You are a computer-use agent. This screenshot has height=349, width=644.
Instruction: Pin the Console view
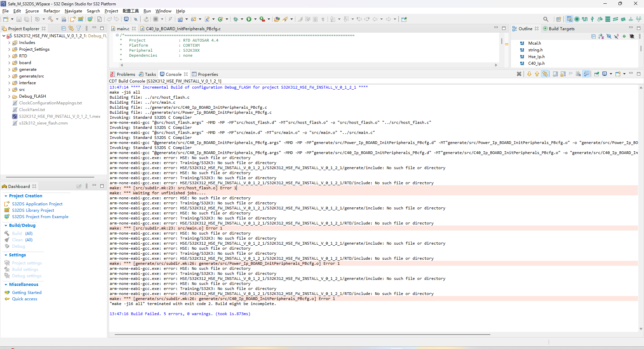tap(597, 74)
